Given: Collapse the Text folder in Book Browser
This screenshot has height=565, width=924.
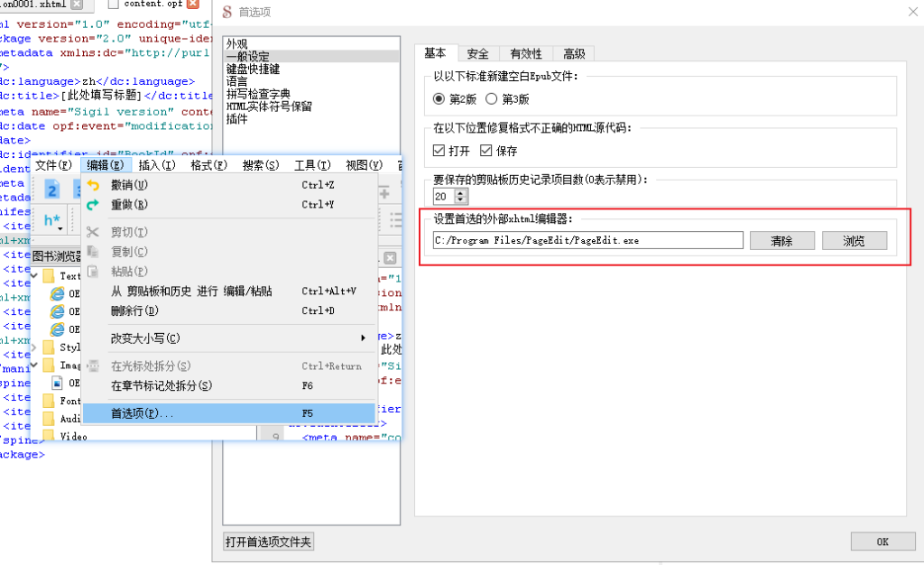Looking at the screenshot, I should (x=34, y=275).
